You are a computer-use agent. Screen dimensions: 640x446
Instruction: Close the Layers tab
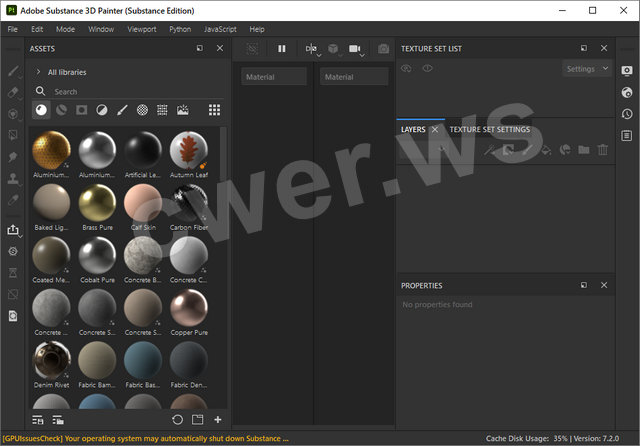pos(435,129)
